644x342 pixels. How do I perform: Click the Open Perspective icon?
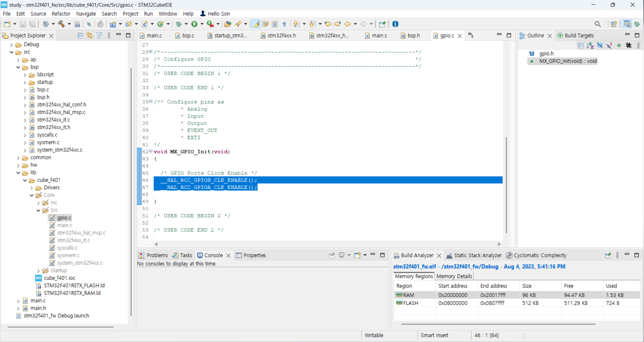point(614,24)
